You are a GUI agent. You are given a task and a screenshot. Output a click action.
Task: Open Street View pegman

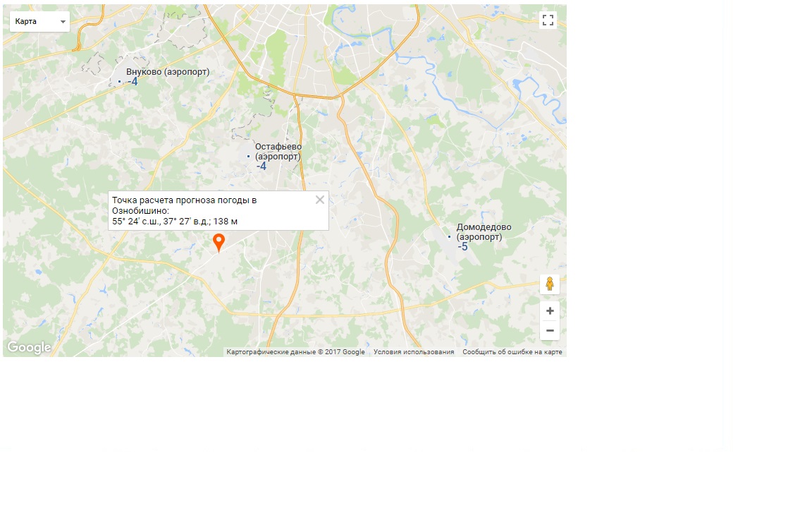click(550, 284)
